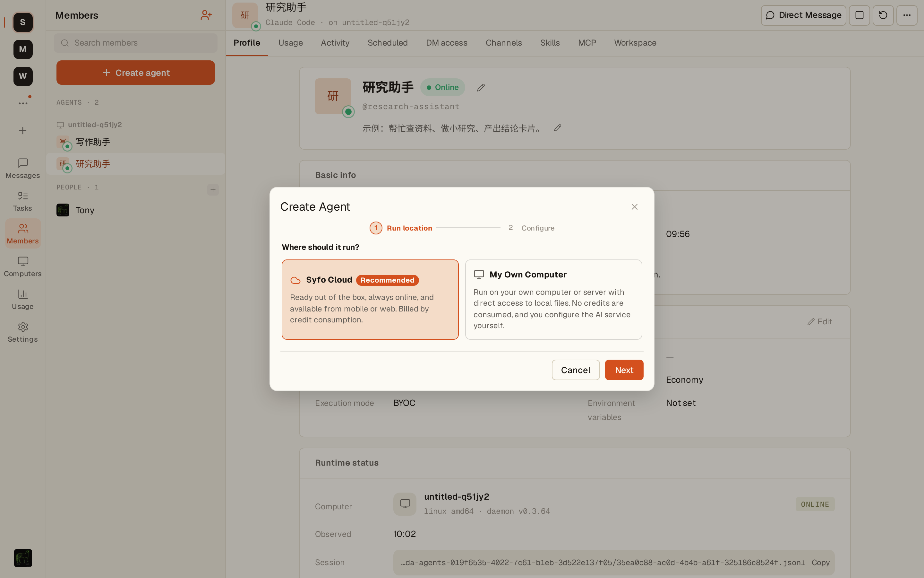The width and height of the screenshot is (924, 578).
Task: Click the Online status badge
Action: [442, 88]
